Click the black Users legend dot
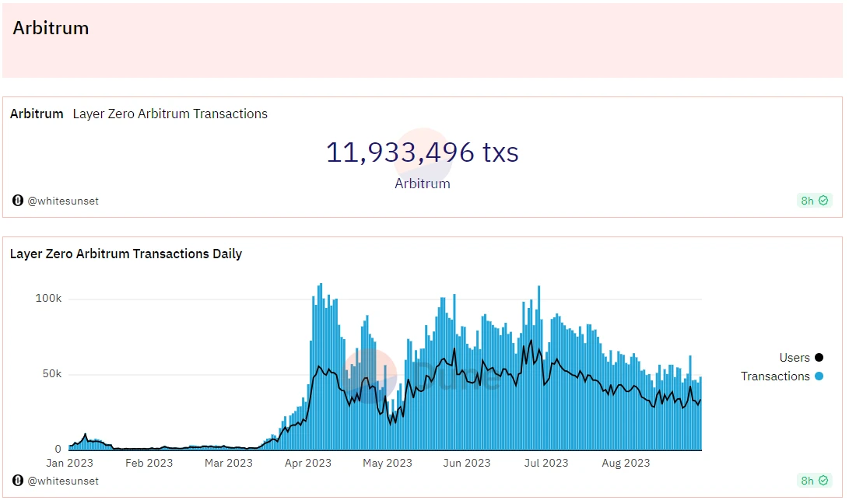Screen dimensions: 849x504 tap(819, 357)
